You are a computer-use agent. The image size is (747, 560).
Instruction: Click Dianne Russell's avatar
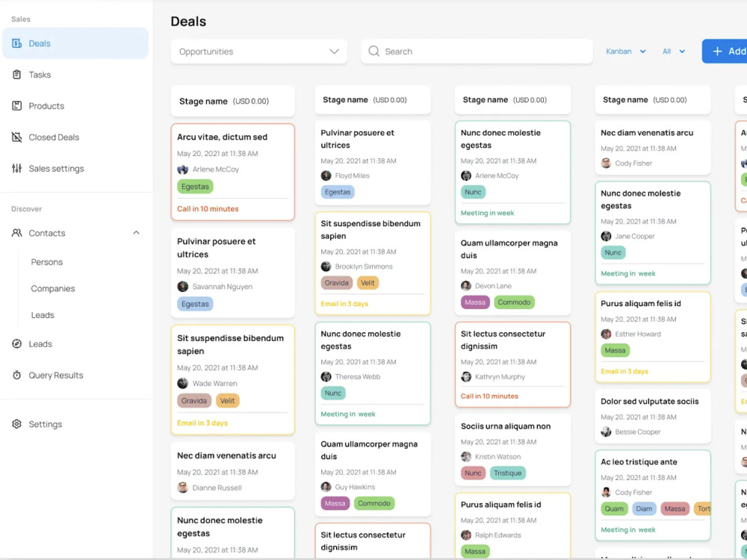click(x=182, y=488)
